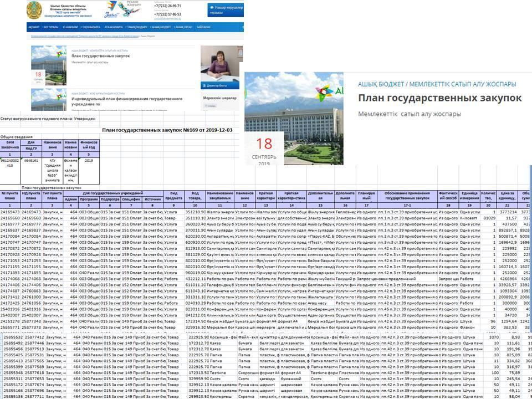Select financial year cell '2019'
532x399 pixels.
pos(89,171)
